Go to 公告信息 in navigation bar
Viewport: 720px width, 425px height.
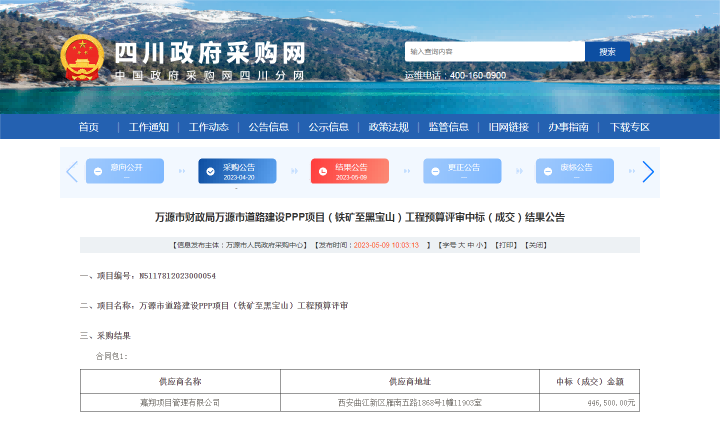269,127
